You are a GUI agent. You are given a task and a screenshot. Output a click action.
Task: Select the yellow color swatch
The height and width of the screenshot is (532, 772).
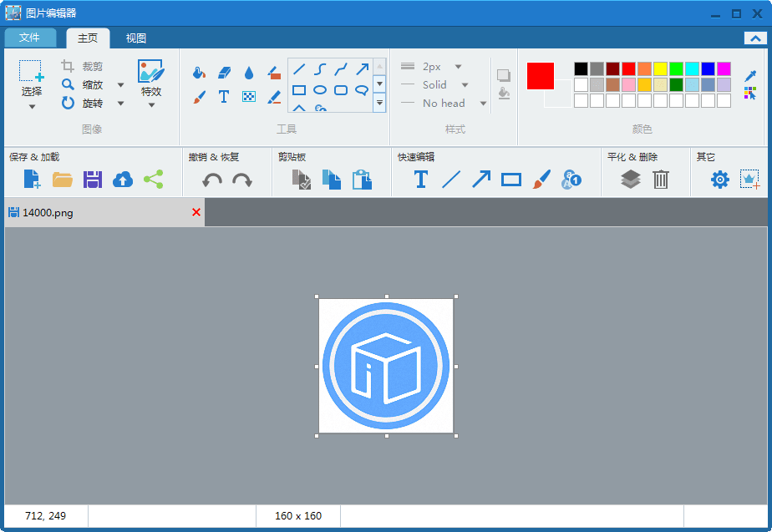[x=660, y=68]
